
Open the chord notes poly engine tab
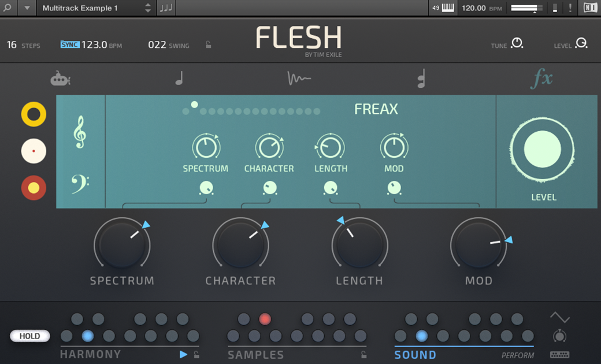coord(421,79)
